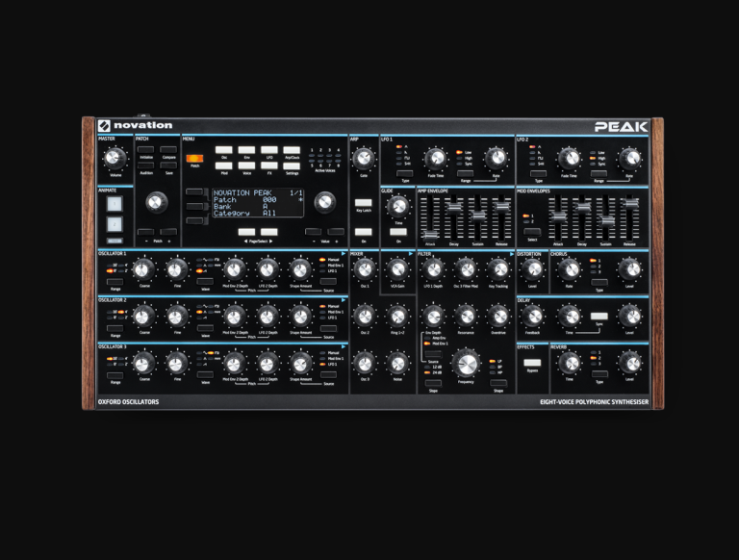Open the Settings menu
739x560 pixels.
point(292,165)
